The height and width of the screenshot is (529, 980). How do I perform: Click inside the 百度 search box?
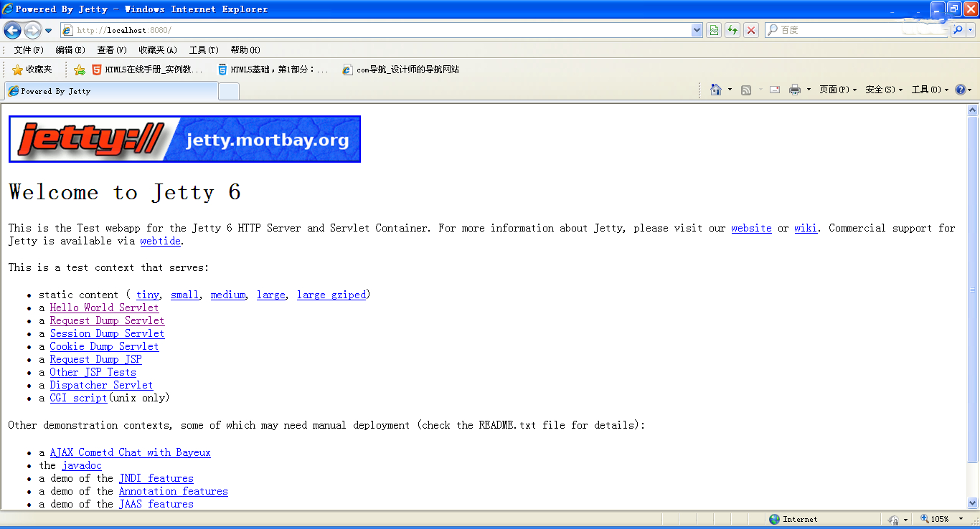[x=857, y=30]
